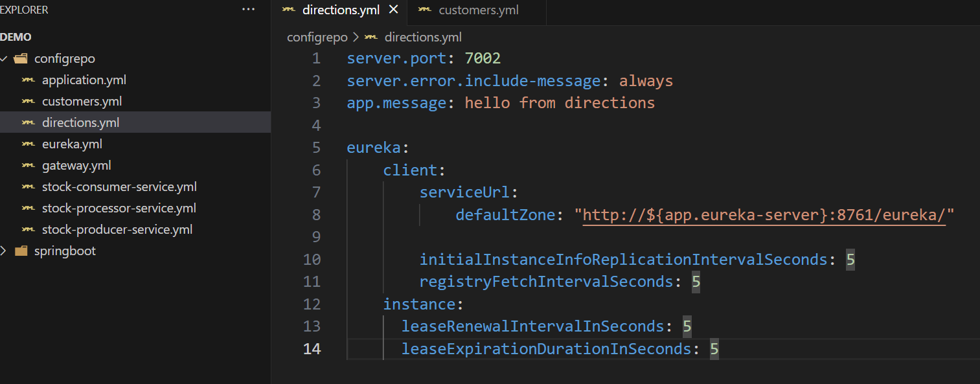Open stock-consumer-service.yml file
Image resolution: width=980 pixels, height=384 pixels.
click(119, 187)
